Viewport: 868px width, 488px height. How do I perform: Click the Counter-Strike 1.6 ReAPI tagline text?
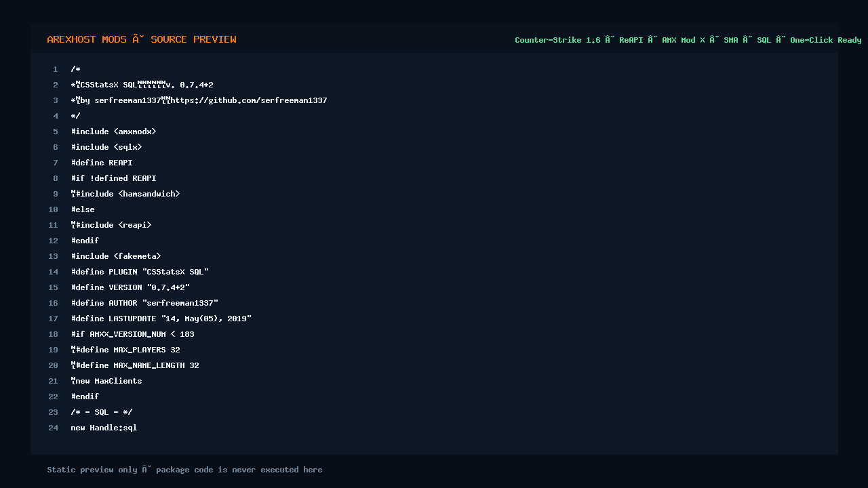tap(688, 40)
